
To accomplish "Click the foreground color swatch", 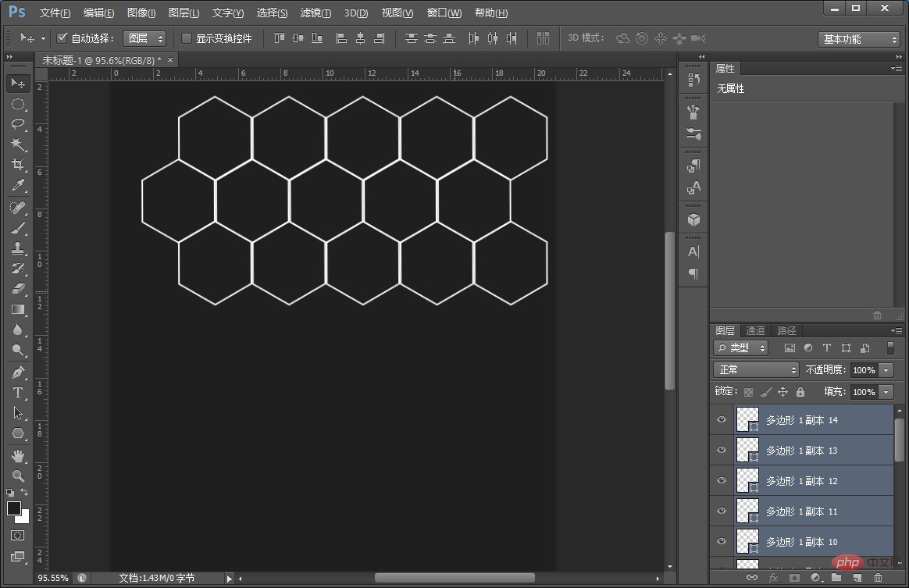I will pos(14,508).
